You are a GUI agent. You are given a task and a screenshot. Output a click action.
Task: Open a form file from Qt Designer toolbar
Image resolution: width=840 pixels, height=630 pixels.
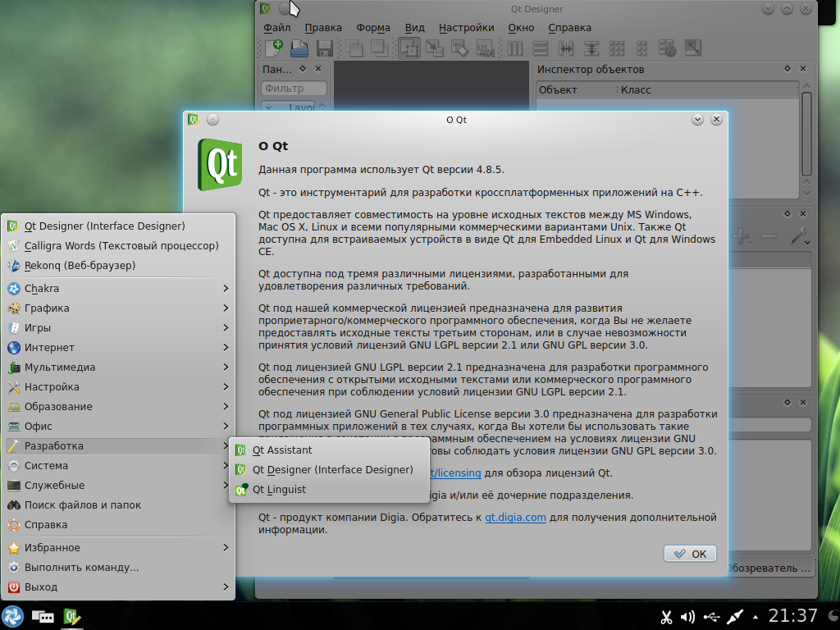pos(299,48)
